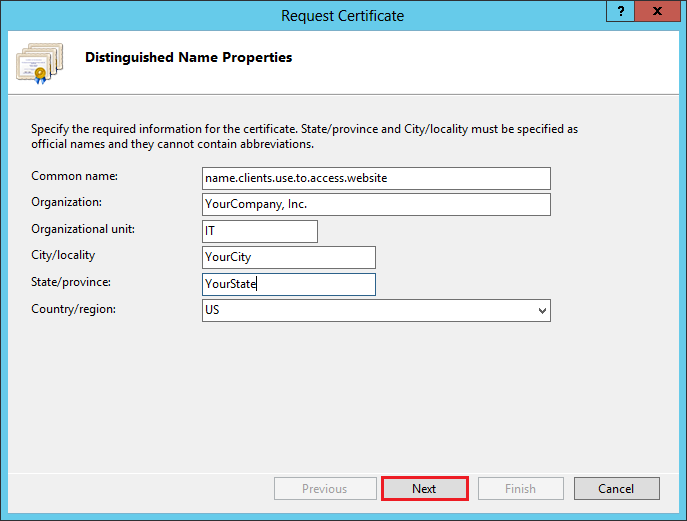Click the City/locality text field
The width and height of the screenshot is (687, 521).
(288, 258)
